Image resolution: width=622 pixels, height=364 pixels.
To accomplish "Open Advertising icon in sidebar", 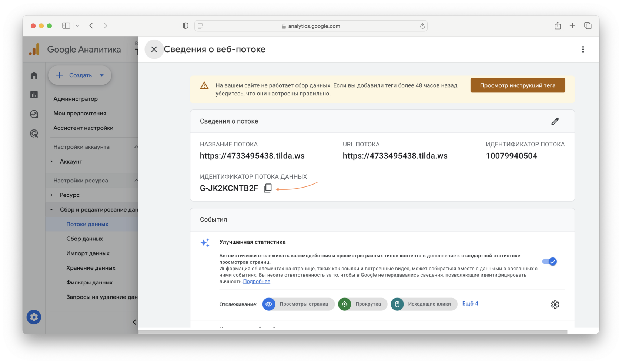I will click(x=34, y=134).
